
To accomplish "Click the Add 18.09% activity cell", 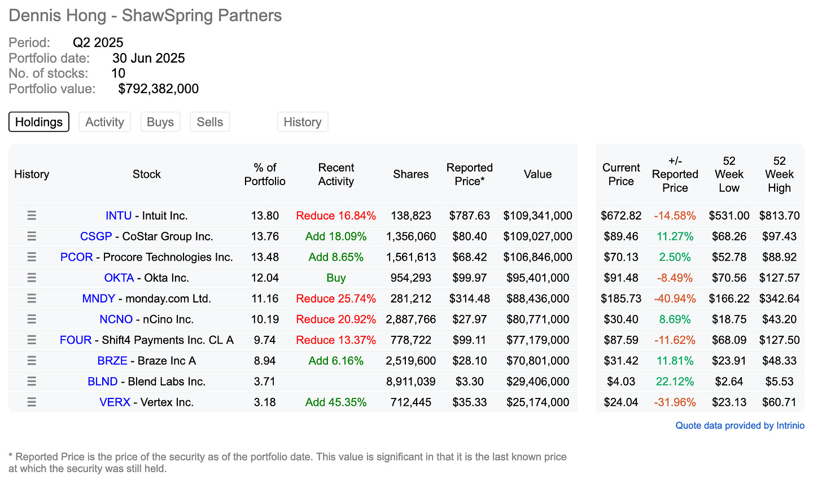I will tap(336, 236).
